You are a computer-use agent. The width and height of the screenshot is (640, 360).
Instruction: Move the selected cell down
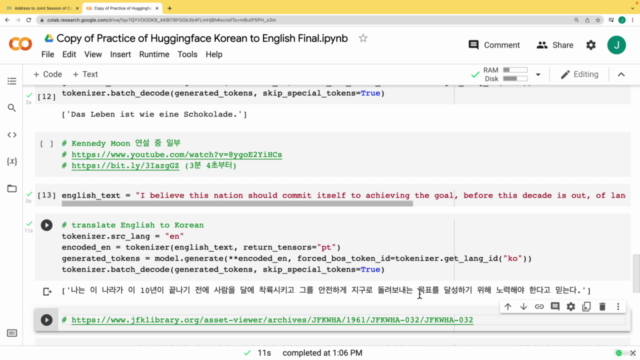tap(523, 307)
